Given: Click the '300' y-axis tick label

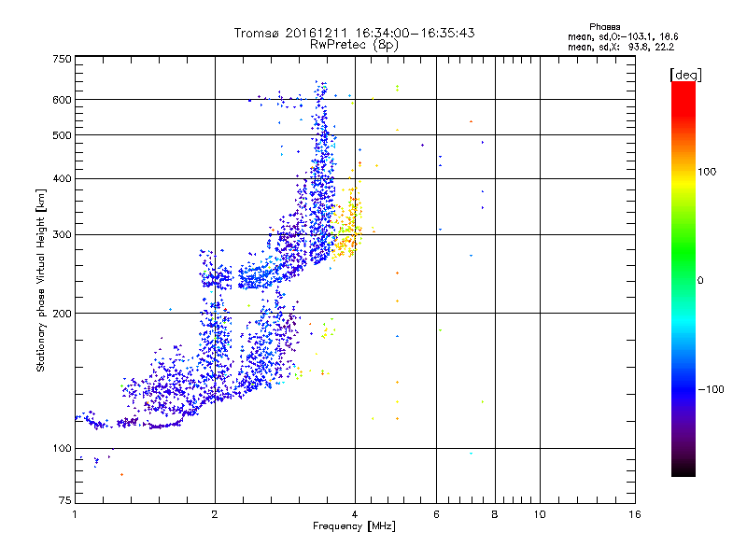Looking at the screenshot, I should [62, 235].
